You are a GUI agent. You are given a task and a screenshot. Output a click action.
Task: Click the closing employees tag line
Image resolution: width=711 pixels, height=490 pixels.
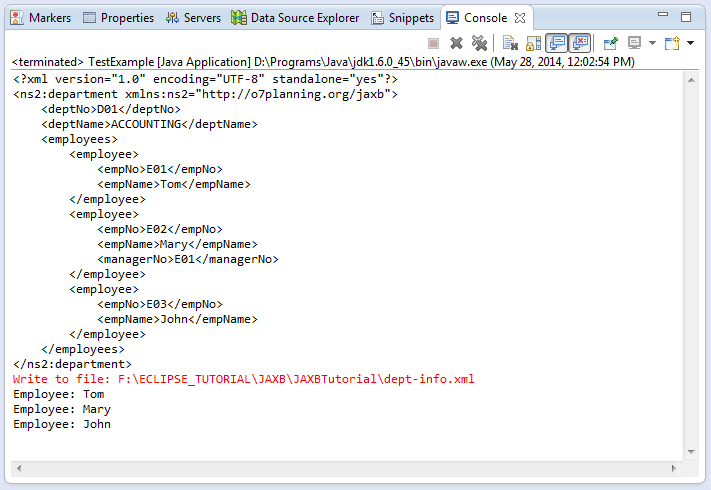click(83, 349)
